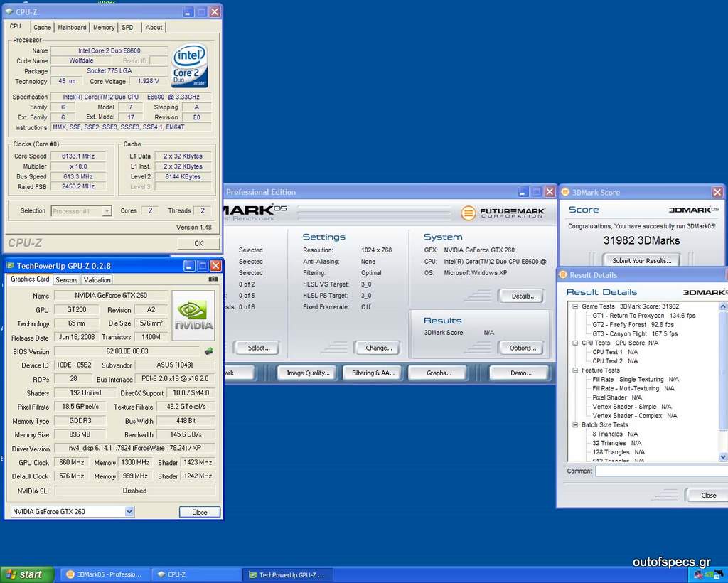The height and width of the screenshot is (583, 728).
Task: Select Vertex Shader - Simple row
Action: pyautogui.click(x=631, y=407)
